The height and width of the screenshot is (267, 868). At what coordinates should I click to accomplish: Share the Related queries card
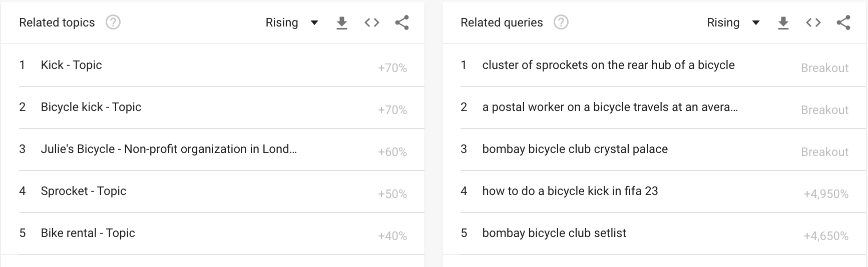tap(843, 22)
